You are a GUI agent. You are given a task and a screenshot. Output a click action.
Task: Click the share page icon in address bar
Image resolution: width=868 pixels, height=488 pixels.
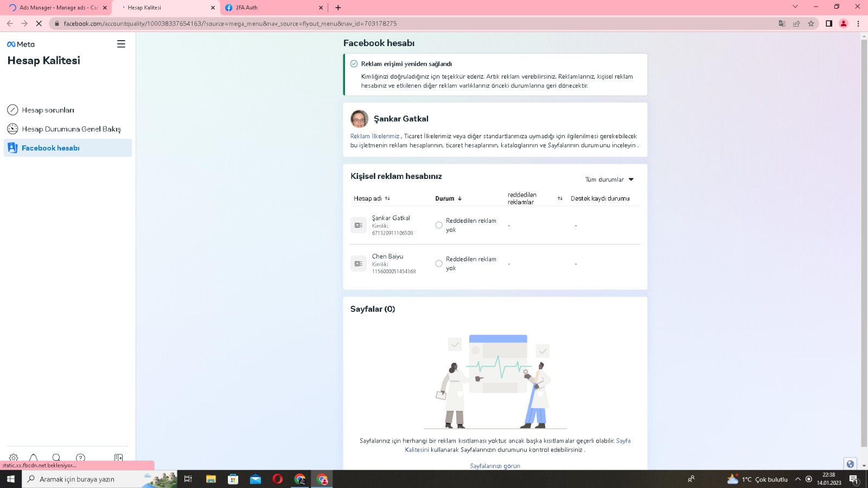point(796,23)
